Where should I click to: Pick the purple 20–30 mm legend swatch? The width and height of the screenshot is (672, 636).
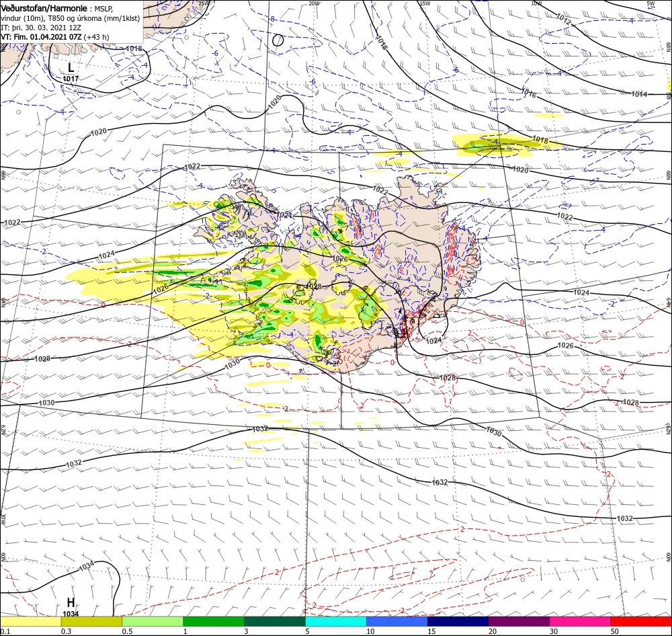tap(519, 621)
